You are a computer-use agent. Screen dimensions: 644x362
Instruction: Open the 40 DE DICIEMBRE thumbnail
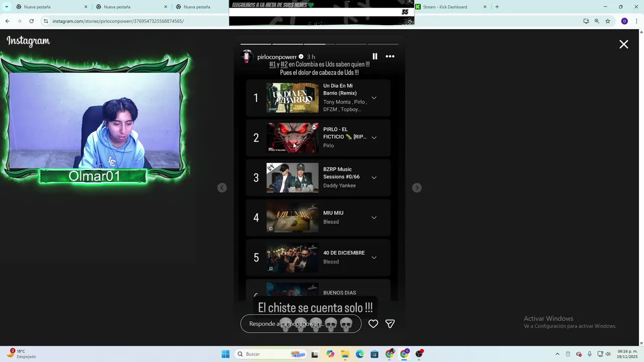(292, 257)
